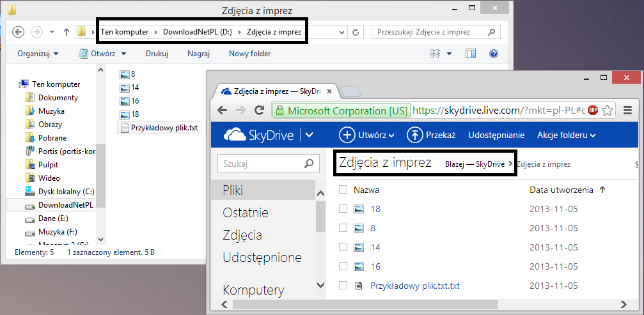Tick checkbox for file 14 in SkyDrive
The height and width of the screenshot is (315, 644).
(x=343, y=247)
